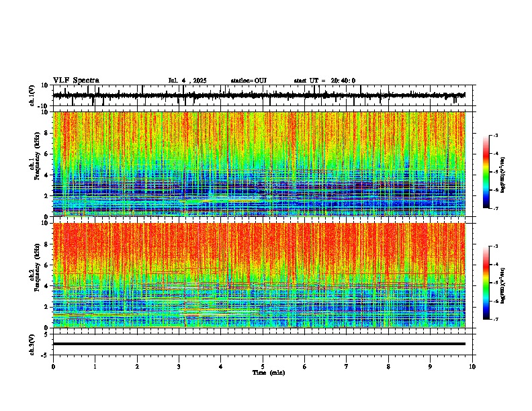Click the "ch.3(V)" axis label
The width and height of the screenshot is (532, 411).
[x=32, y=345]
